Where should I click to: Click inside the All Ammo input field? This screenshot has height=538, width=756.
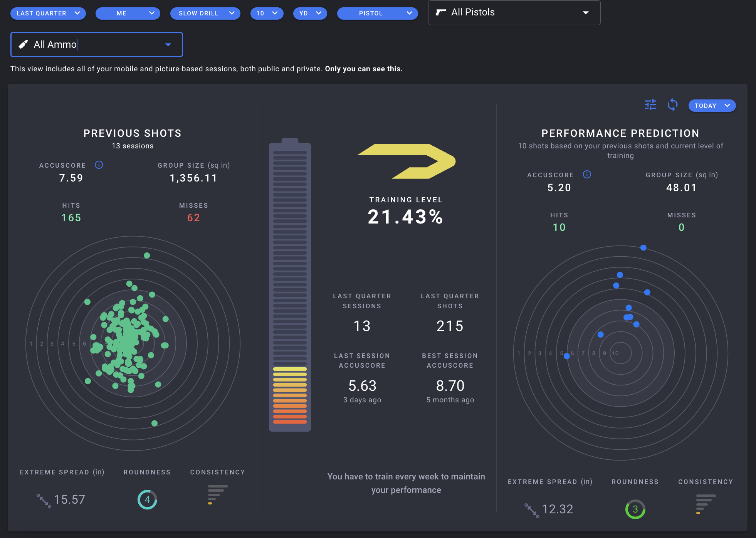[x=96, y=44]
